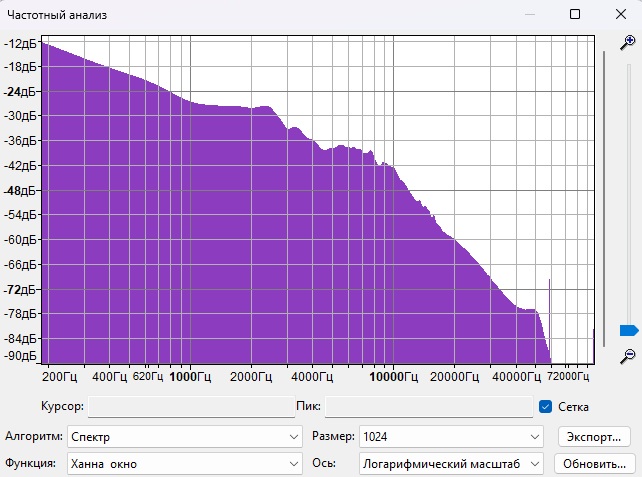Click the 4000Гц frequency label
The width and height of the screenshot is (642, 477).
pyautogui.click(x=312, y=377)
